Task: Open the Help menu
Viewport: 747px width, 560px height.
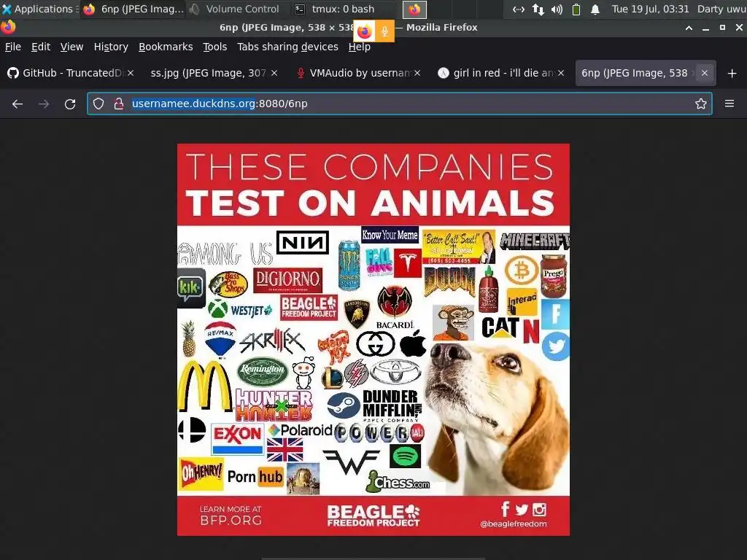Action: point(359,47)
